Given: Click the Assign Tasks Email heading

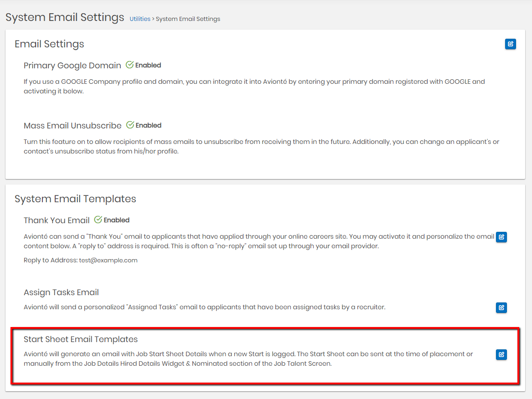Looking at the screenshot, I should click(x=61, y=292).
